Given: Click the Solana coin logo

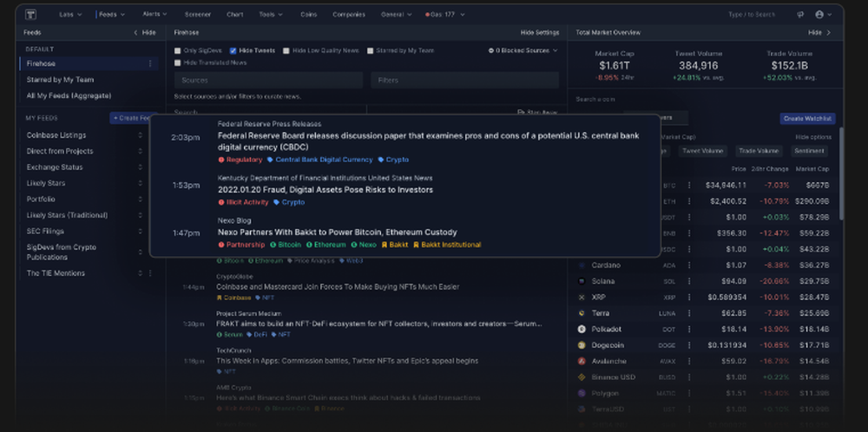Looking at the screenshot, I should 582,281.
